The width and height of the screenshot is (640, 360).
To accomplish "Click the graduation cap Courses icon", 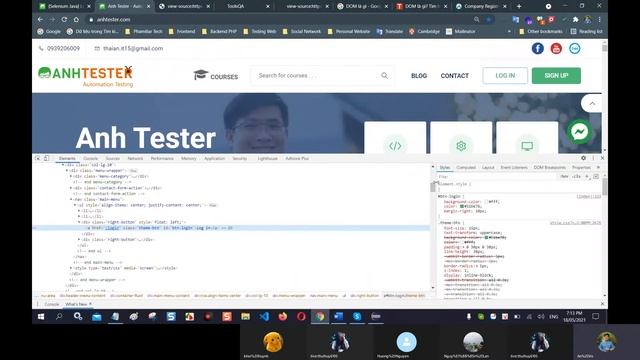I will (x=200, y=75).
